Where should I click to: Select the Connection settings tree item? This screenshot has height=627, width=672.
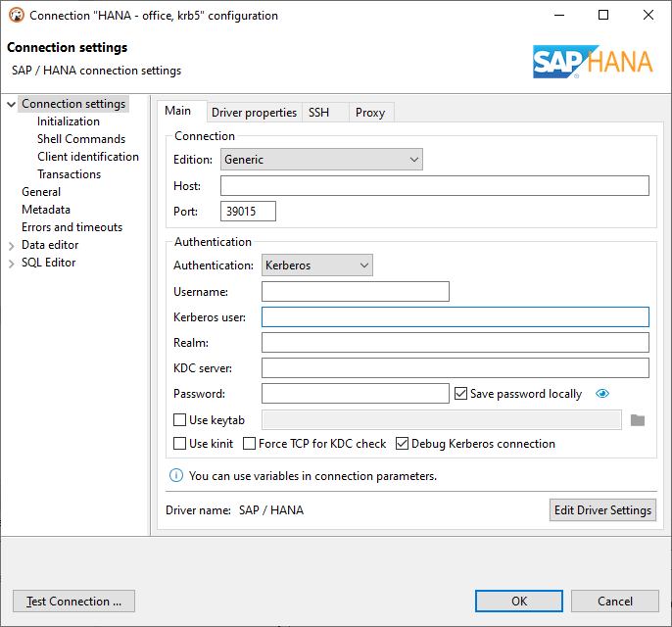[x=73, y=104]
